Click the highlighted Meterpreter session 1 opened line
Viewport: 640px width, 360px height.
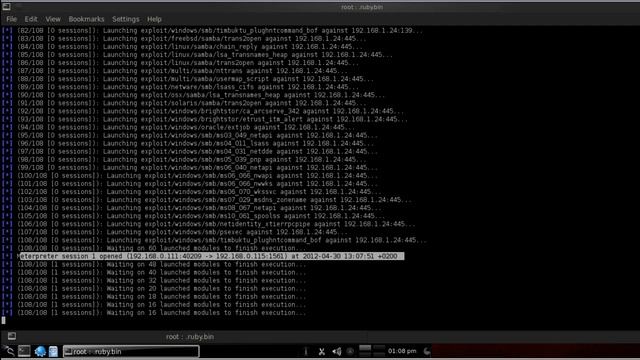211,256
